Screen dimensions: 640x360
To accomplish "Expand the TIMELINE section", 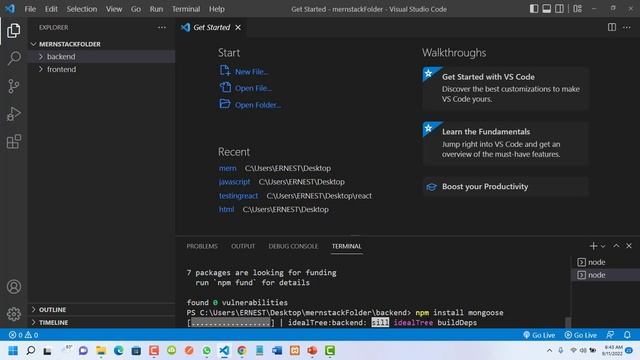I will pyautogui.click(x=102, y=322).
